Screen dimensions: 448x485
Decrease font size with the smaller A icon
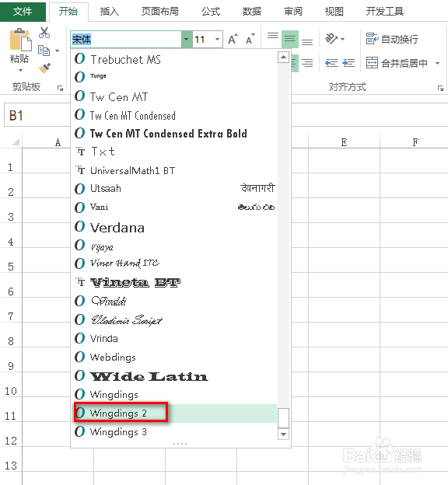click(250, 39)
